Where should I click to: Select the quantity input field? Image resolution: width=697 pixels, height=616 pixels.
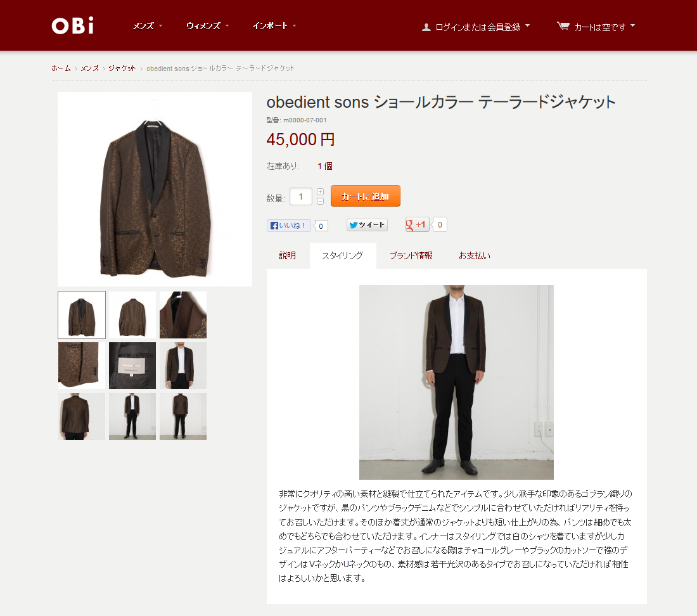click(301, 196)
